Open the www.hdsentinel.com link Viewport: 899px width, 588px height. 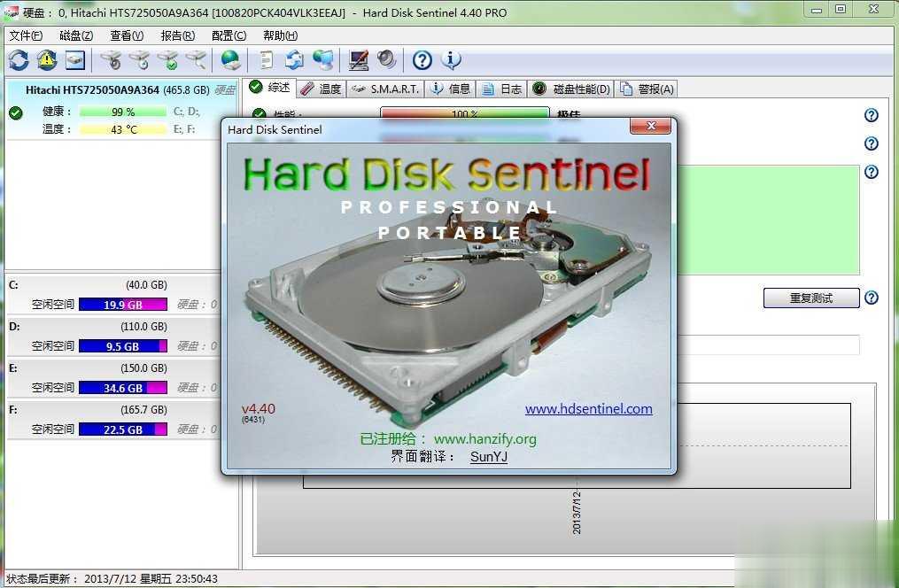click(x=588, y=408)
